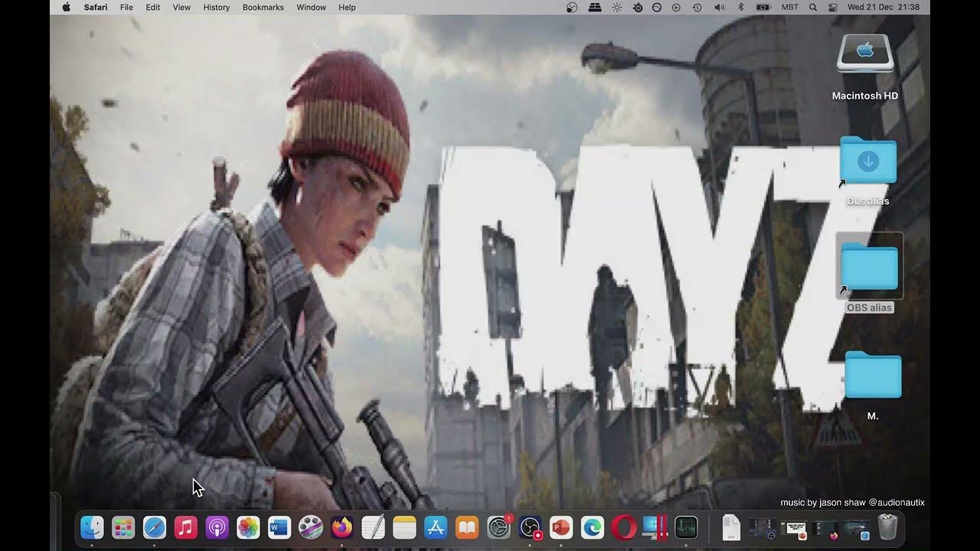Open the File menu
This screenshot has height=551, width=980.
coord(126,7)
